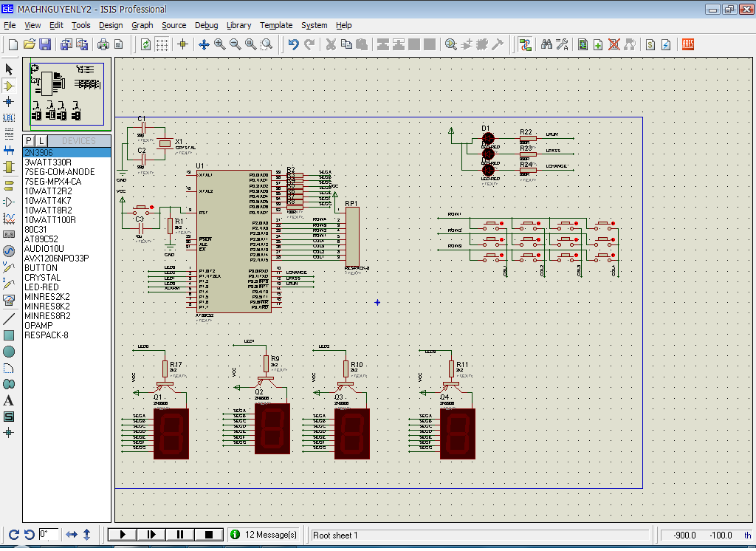The height and width of the screenshot is (551, 756).
Task: Click the Zoom In magnifier icon
Action: click(220, 44)
